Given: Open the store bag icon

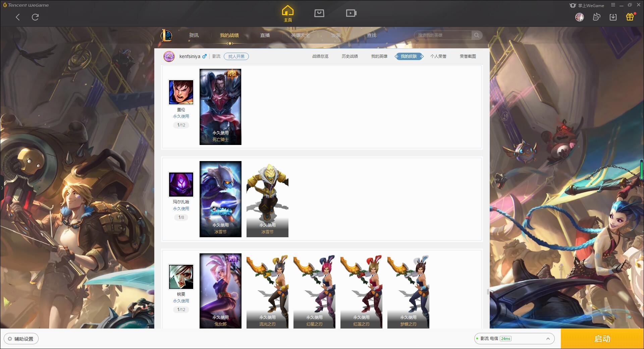Looking at the screenshot, I should click(319, 13).
